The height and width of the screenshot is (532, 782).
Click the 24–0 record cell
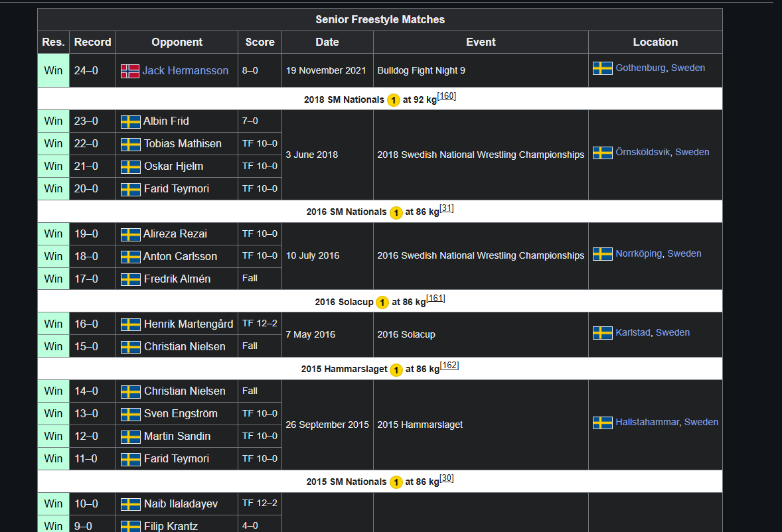click(x=93, y=71)
